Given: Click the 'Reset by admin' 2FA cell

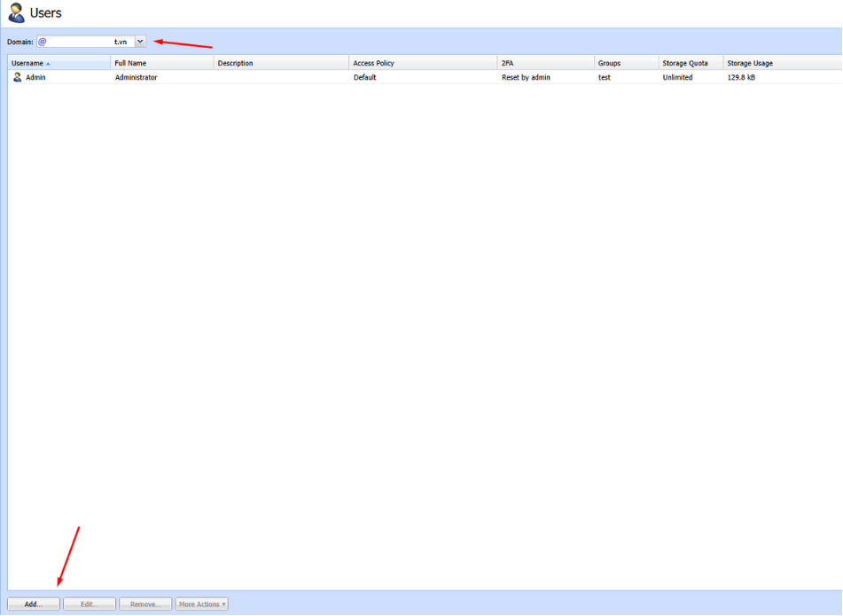Looking at the screenshot, I should [526, 77].
